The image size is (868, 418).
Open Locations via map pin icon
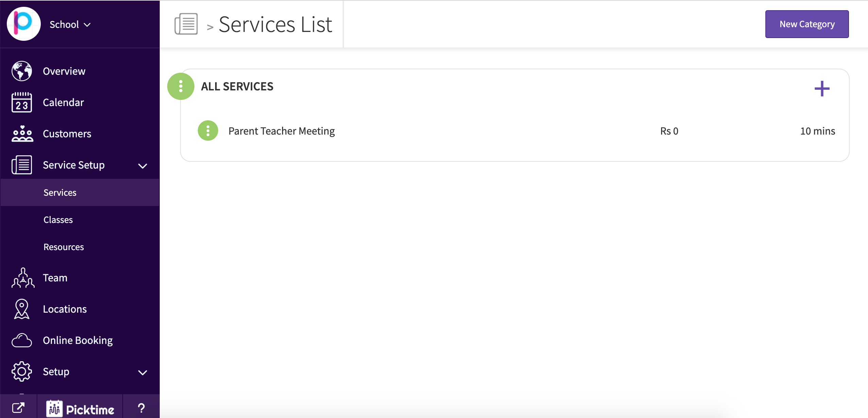(22, 309)
